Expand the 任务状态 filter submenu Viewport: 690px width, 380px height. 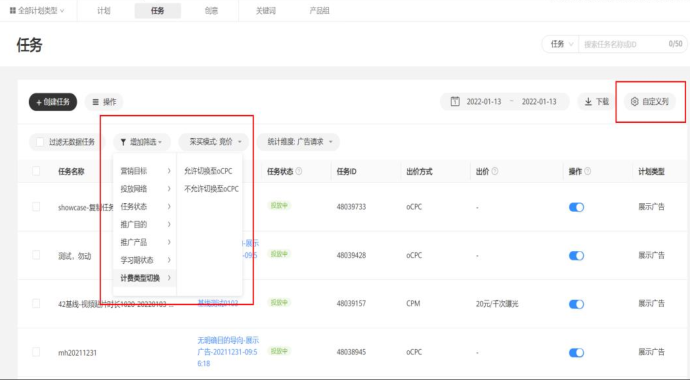coord(145,207)
